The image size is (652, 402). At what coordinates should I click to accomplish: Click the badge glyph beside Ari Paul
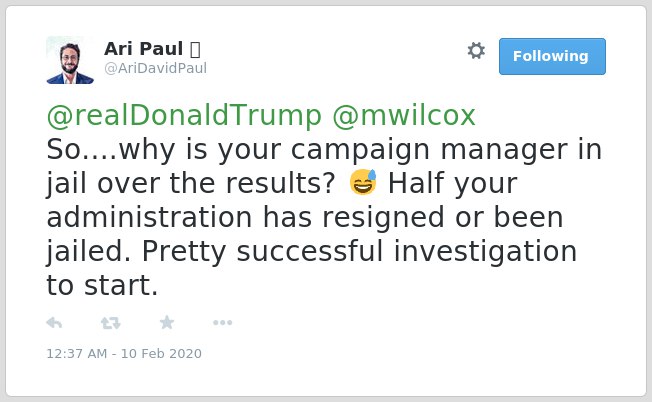tap(195, 49)
